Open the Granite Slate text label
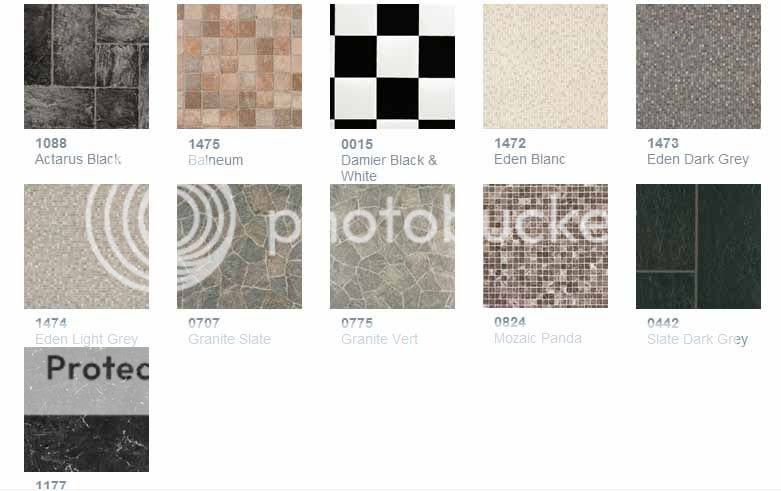The height and width of the screenshot is (491, 781). [230, 339]
